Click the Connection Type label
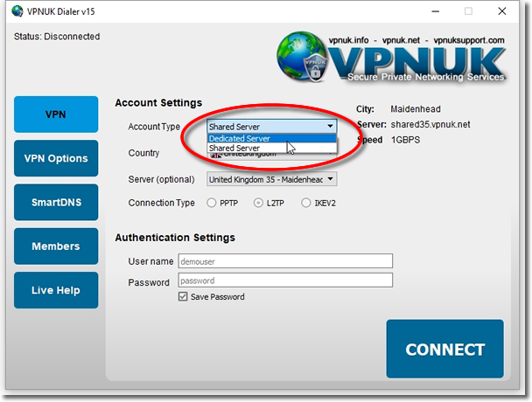The image size is (532, 402). [x=162, y=203]
